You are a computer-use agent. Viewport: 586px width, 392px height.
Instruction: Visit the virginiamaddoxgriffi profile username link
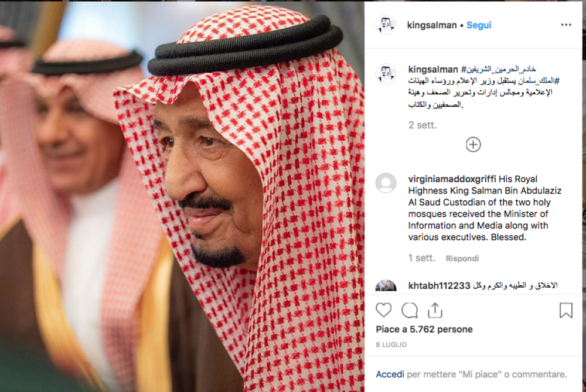tap(452, 179)
